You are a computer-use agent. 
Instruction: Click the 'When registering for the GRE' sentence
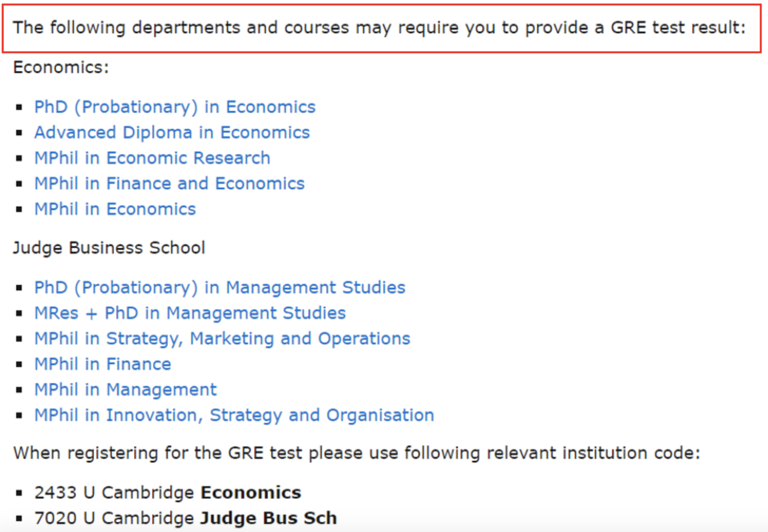(357, 453)
